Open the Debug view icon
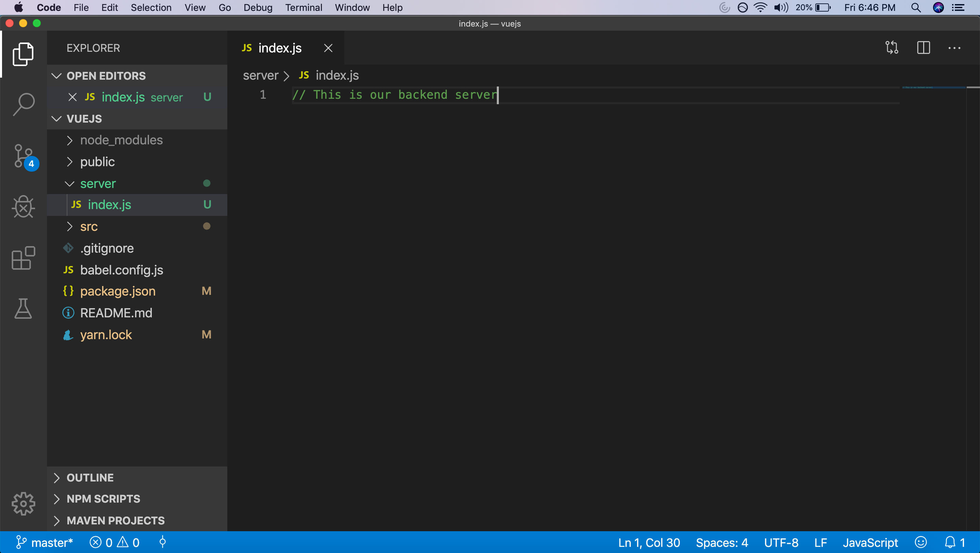Viewport: 980px width, 553px height. pos(23,207)
